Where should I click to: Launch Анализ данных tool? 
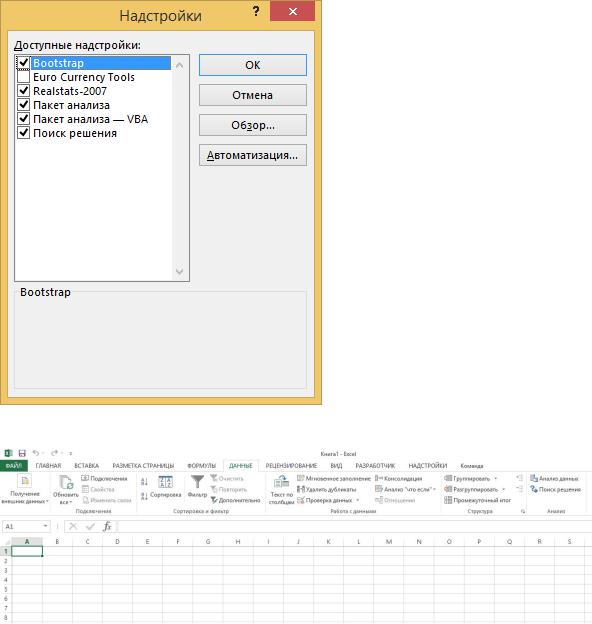[554, 478]
